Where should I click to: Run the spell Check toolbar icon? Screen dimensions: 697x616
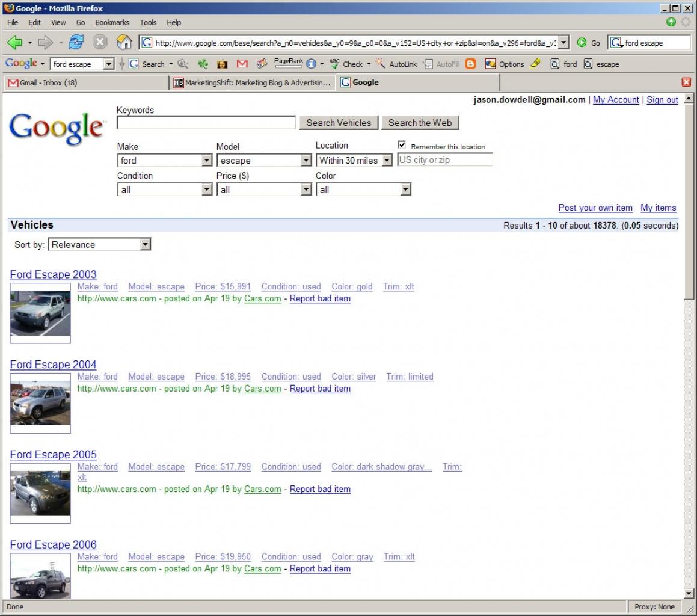tap(334, 64)
